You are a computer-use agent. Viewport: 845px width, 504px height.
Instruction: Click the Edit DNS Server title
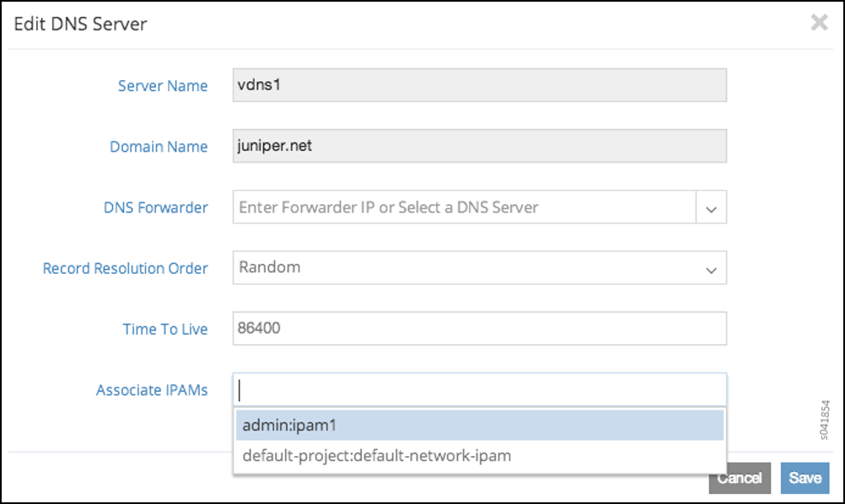(x=81, y=24)
